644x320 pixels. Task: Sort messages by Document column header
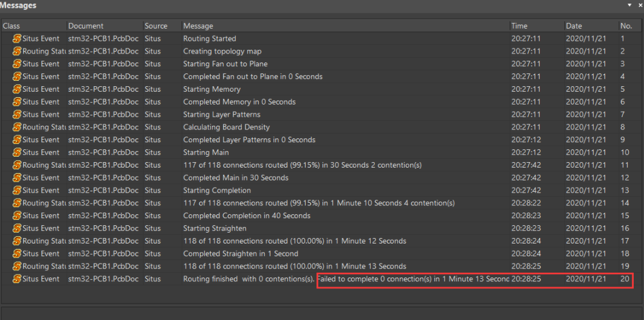point(104,26)
